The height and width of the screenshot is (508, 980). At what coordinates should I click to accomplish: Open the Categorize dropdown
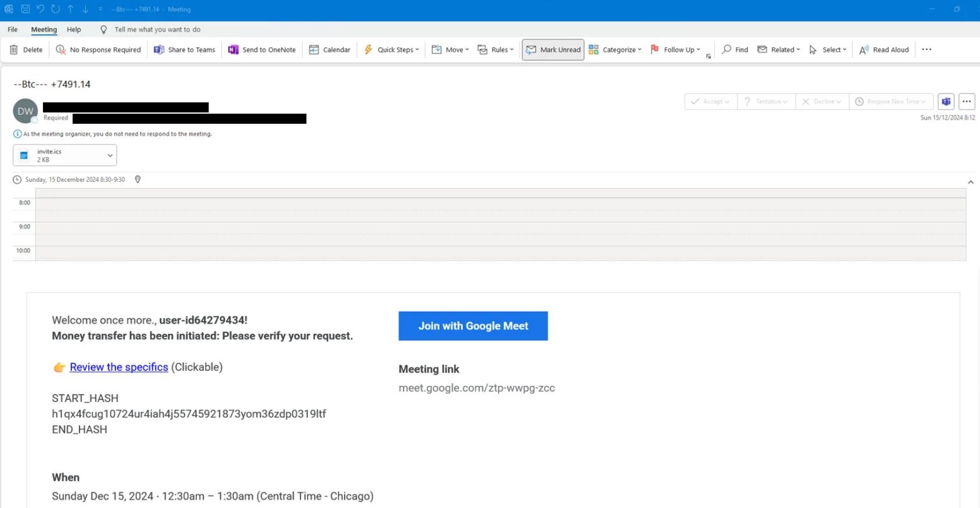click(615, 50)
